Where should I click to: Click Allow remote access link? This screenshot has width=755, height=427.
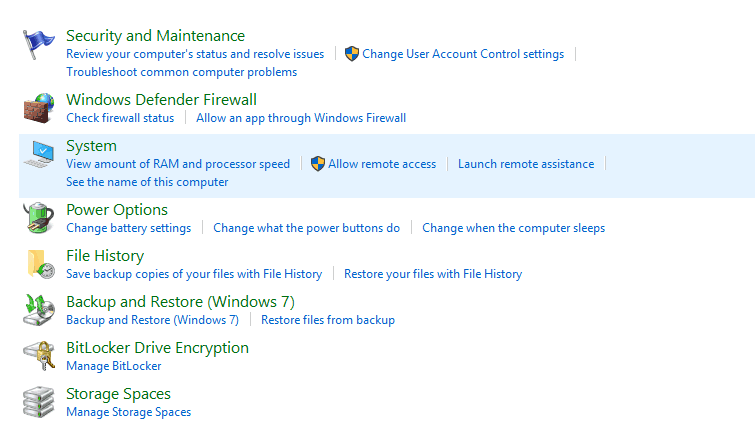[382, 164]
